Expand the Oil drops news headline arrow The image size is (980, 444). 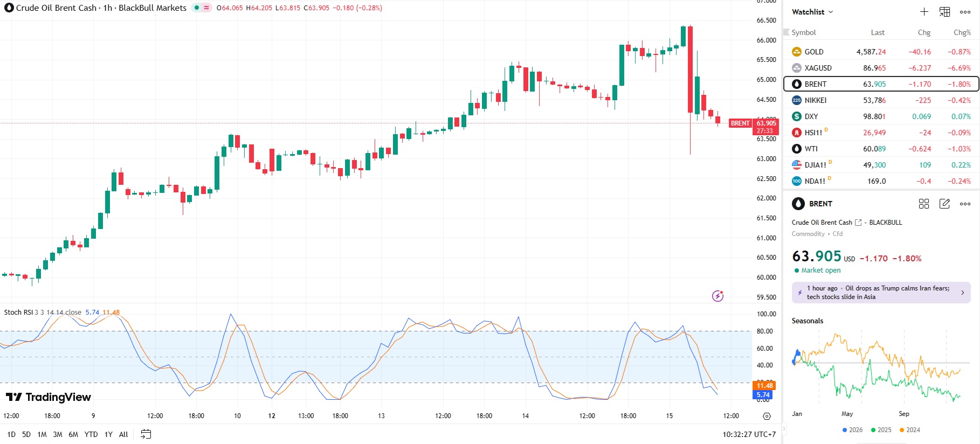[x=963, y=293]
